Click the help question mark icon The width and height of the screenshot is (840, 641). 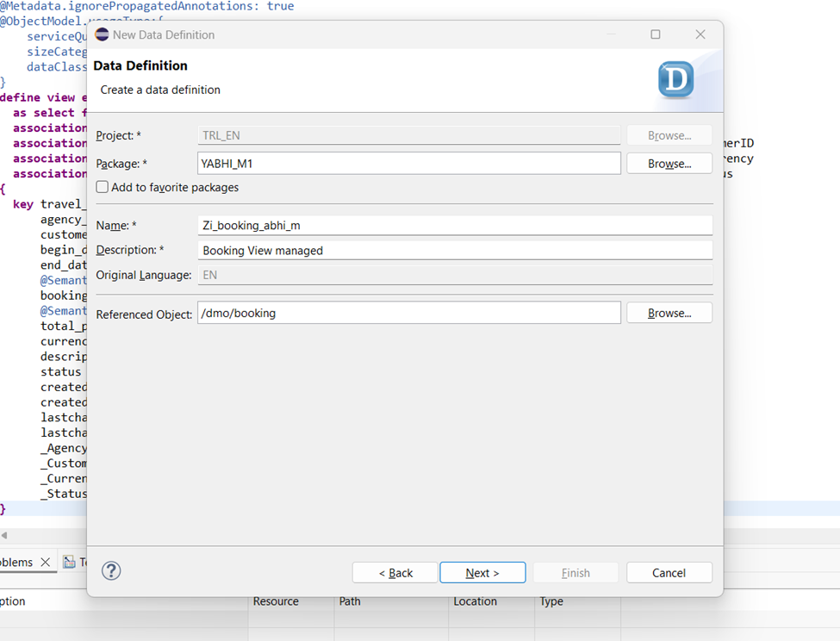coord(111,571)
